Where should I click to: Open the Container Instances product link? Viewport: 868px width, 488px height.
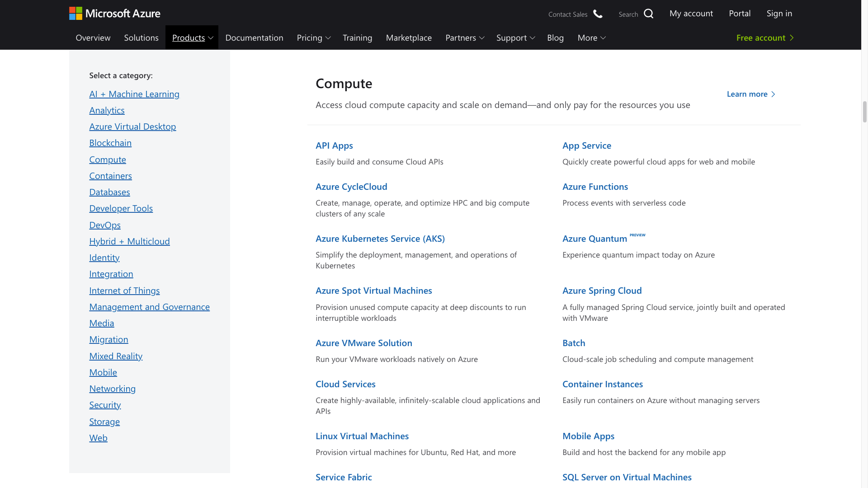[x=602, y=384]
